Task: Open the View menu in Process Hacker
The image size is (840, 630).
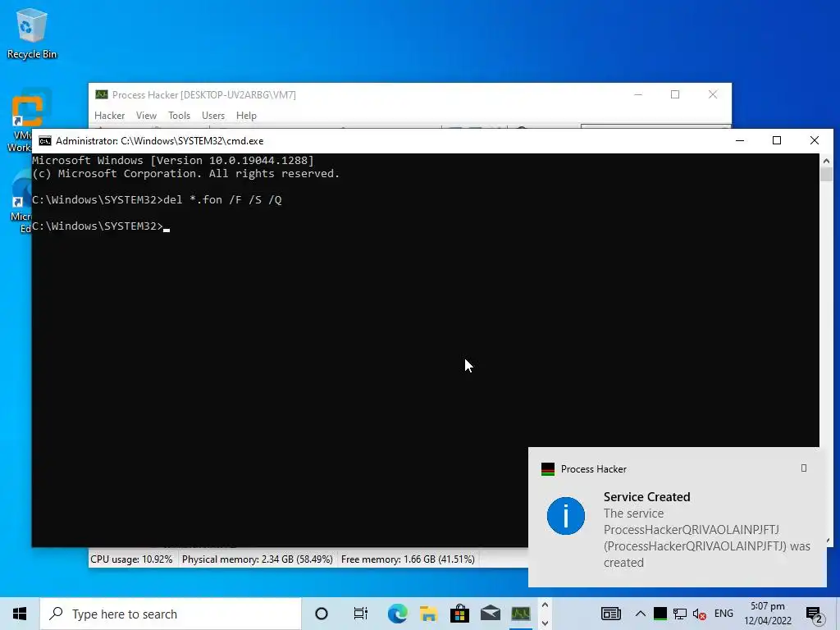Action: pyautogui.click(x=146, y=116)
